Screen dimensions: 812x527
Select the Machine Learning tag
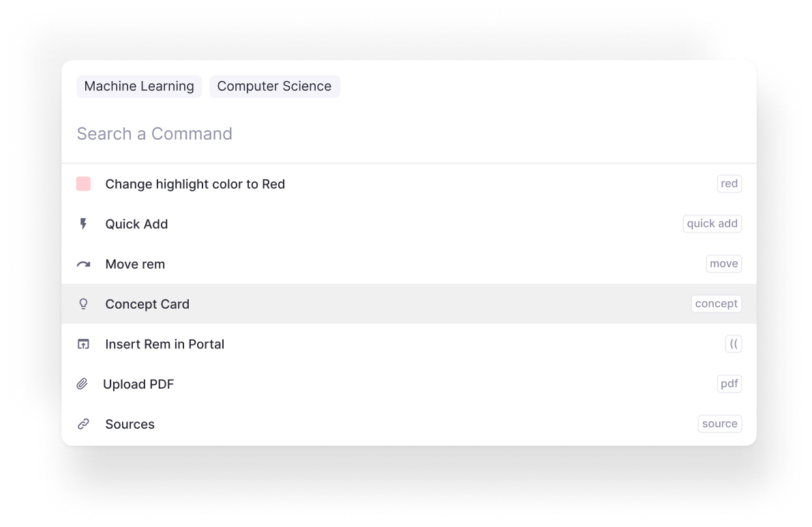139,86
